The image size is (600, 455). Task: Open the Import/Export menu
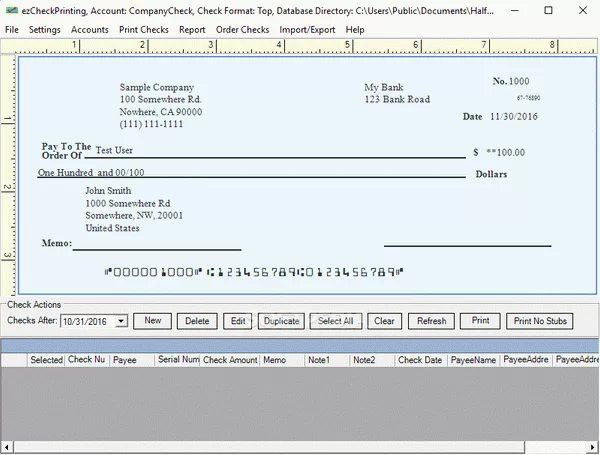(x=307, y=30)
